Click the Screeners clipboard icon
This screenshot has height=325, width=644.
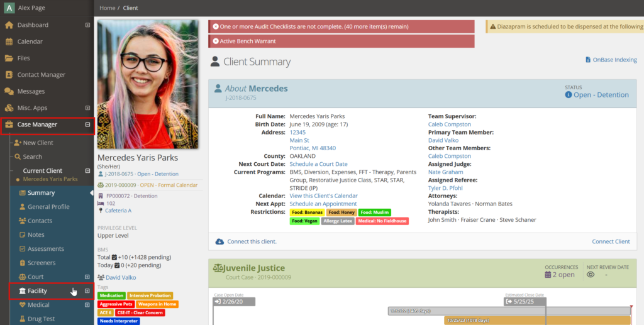pyautogui.click(x=22, y=263)
